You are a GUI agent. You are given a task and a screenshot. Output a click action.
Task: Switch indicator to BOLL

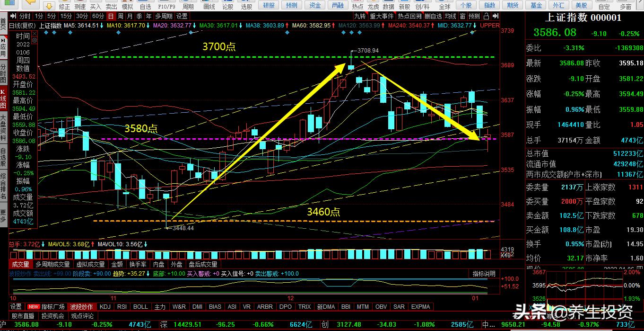pyautogui.click(x=140, y=306)
